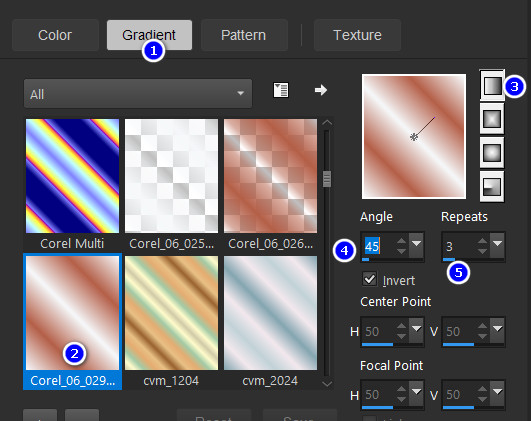Screen dimensions: 531x421
Task: Select the Linear gradient style icon
Action: 492,85
